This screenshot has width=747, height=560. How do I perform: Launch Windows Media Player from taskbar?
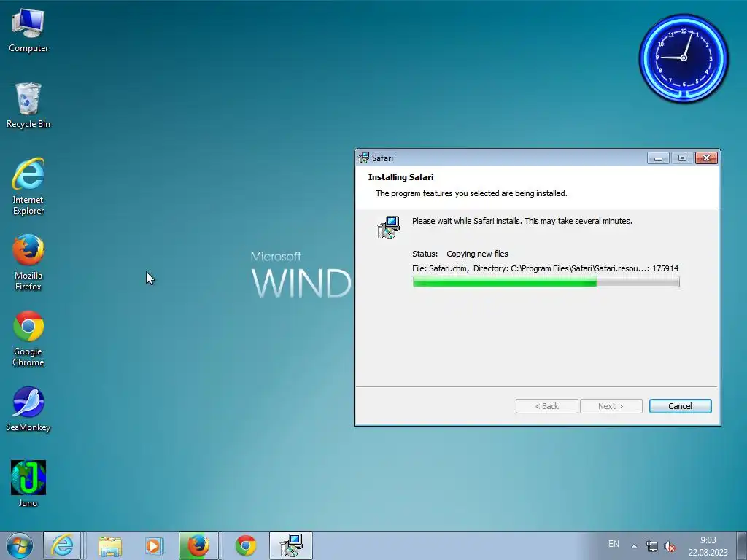pyautogui.click(x=153, y=545)
